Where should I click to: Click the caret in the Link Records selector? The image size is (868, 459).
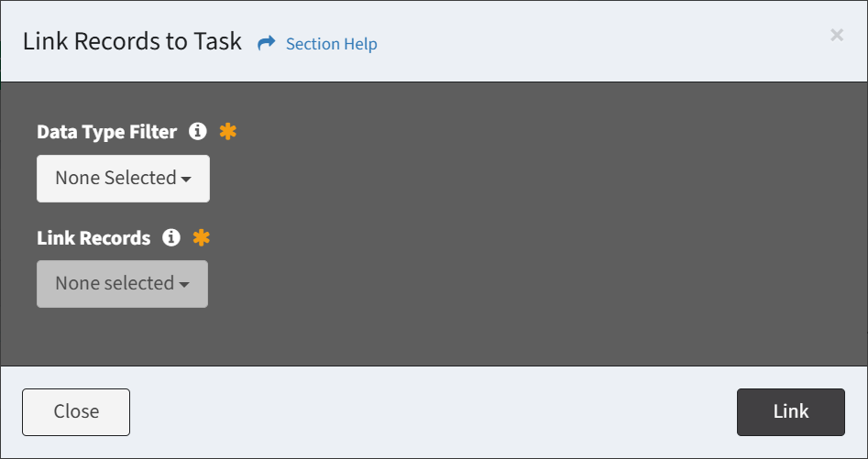pos(184,285)
